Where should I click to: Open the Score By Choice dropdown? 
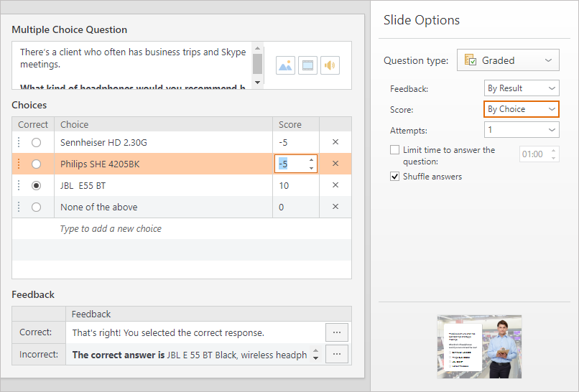click(x=521, y=109)
